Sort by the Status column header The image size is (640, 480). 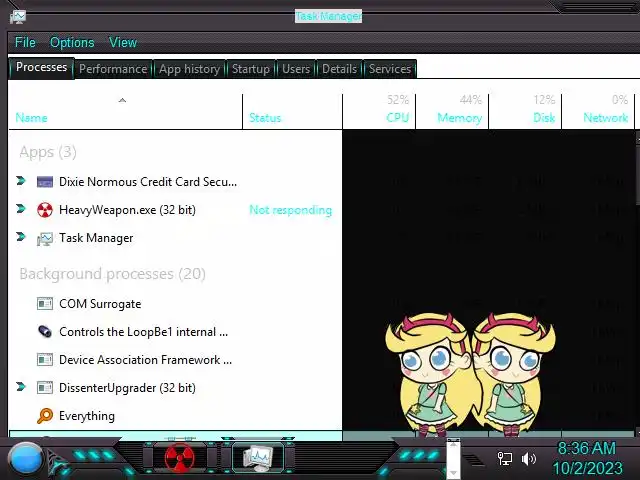point(292,112)
